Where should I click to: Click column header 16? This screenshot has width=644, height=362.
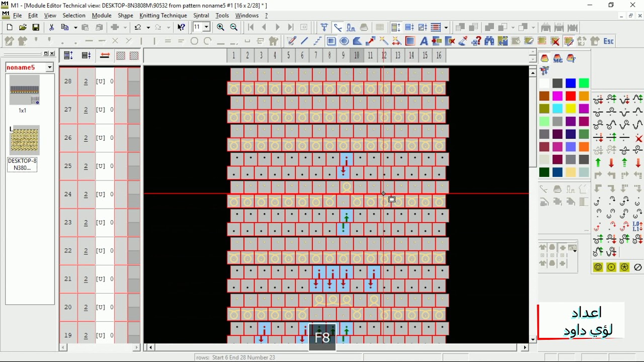[x=439, y=55]
